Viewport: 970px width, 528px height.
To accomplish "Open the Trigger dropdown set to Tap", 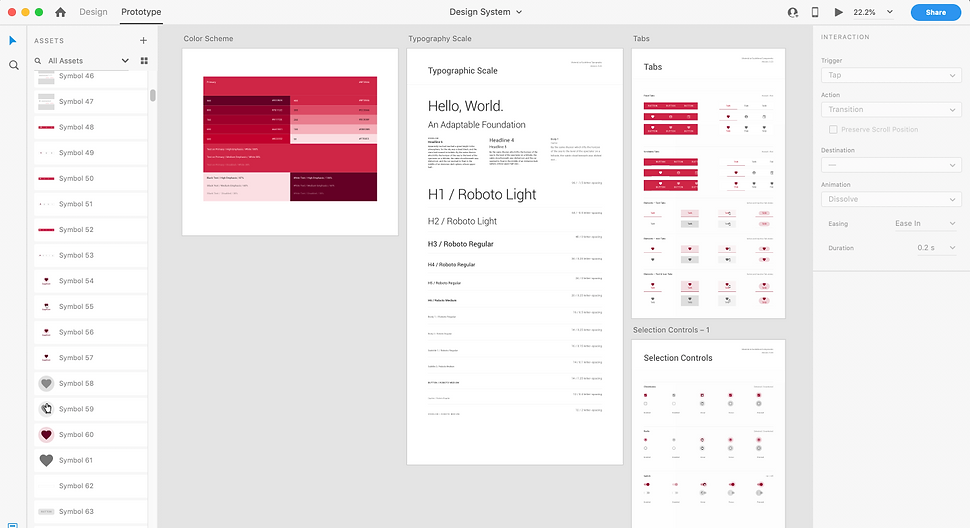I will click(x=891, y=75).
